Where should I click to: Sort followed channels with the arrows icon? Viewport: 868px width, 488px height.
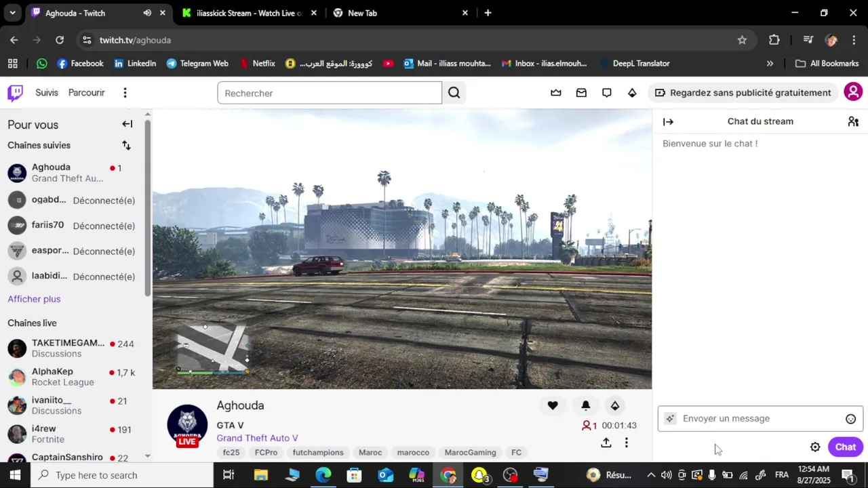click(126, 145)
